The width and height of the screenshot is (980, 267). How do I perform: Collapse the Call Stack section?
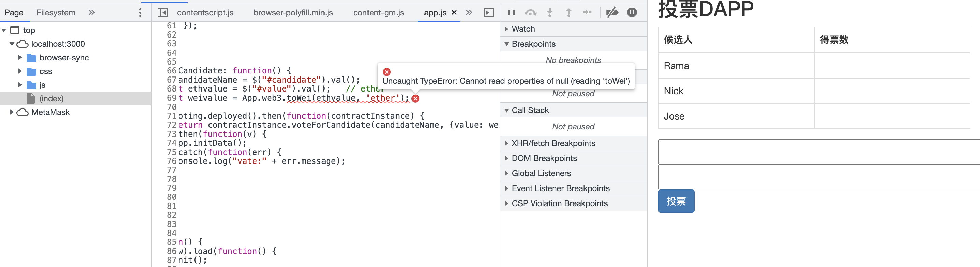click(573, 111)
